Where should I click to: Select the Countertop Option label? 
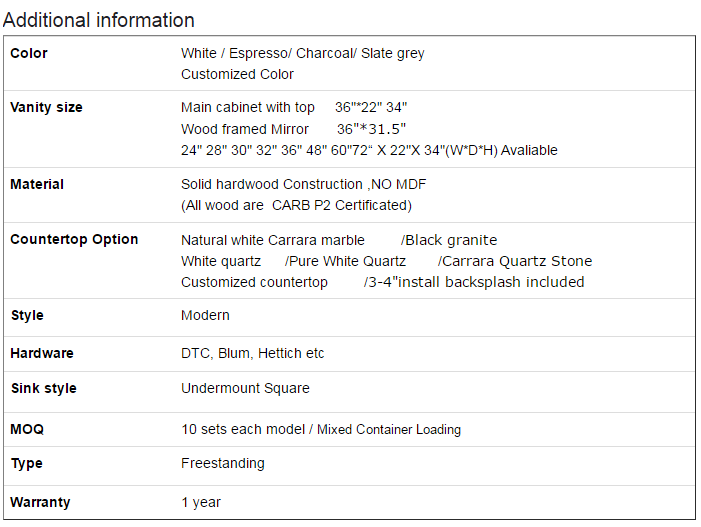coord(74,240)
